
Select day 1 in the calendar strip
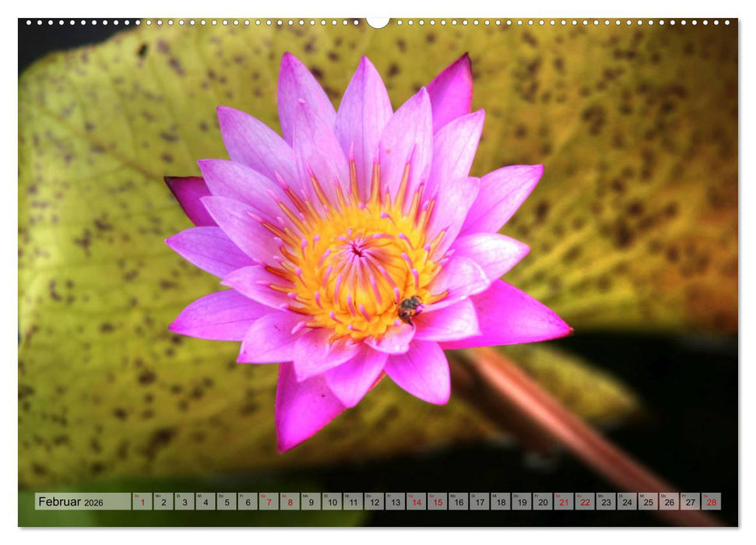pyautogui.click(x=142, y=501)
